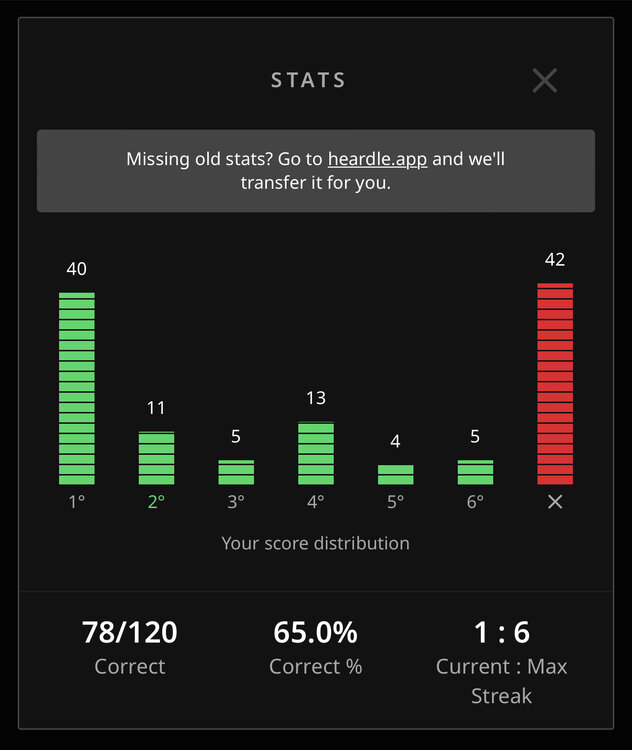Close the Stats dialog with X
The image size is (632, 750).
545,81
